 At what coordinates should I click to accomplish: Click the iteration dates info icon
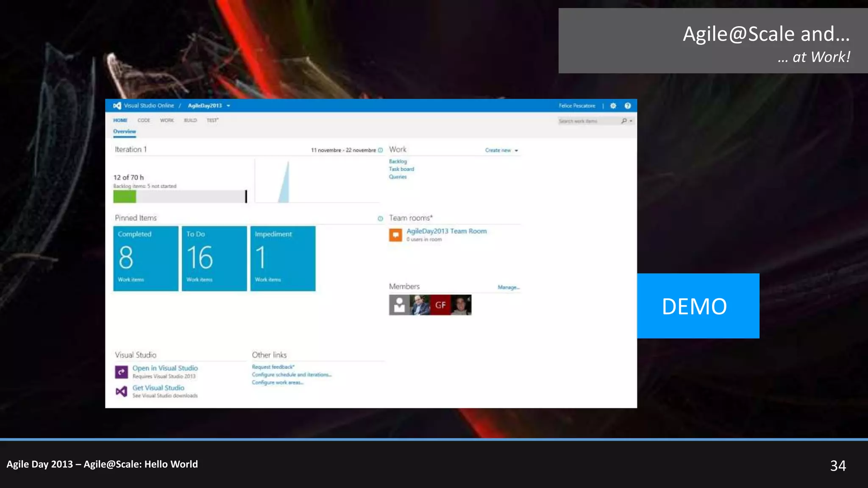(380, 150)
